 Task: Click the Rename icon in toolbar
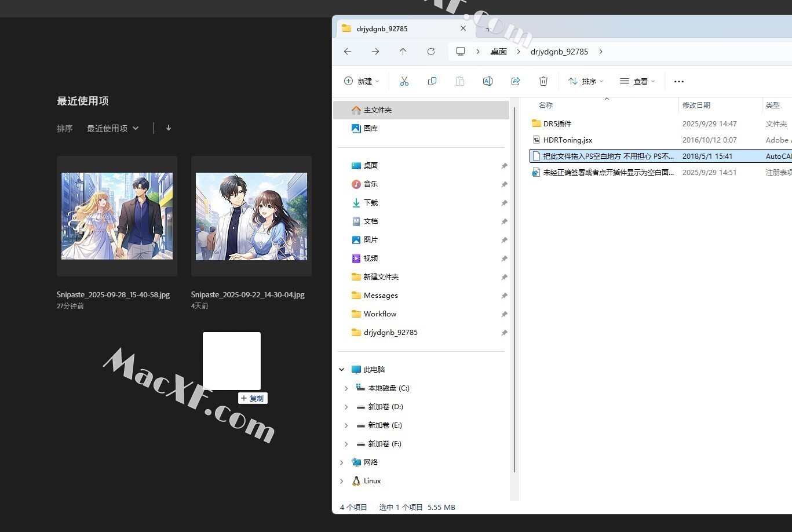pyautogui.click(x=488, y=82)
